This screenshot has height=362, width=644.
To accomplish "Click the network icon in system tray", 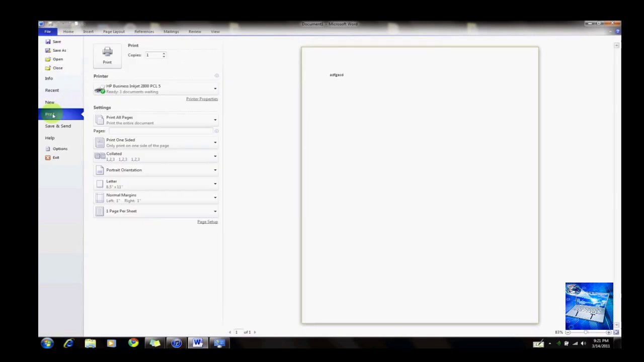I will point(575,344).
